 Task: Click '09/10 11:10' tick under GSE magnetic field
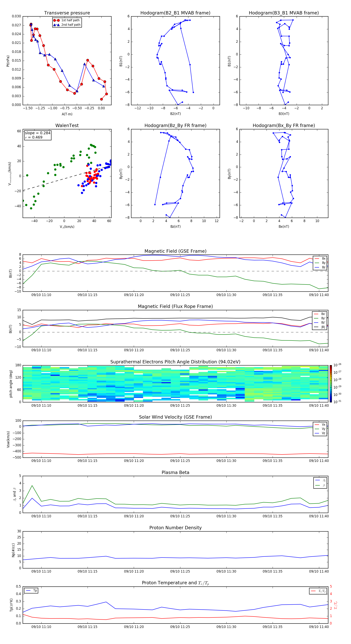pyautogui.click(x=41, y=295)
